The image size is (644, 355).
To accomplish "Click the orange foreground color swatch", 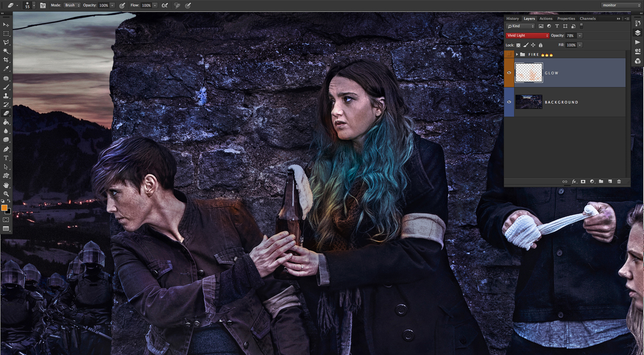I will tap(4, 208).
